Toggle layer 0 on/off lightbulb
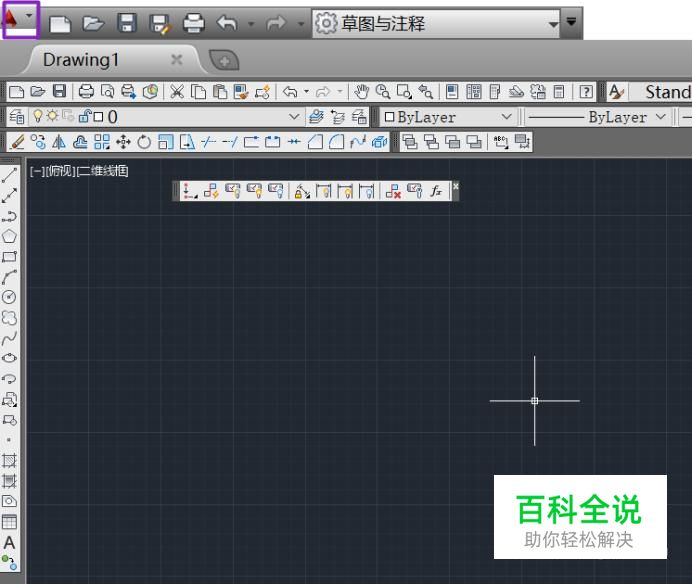692x584 pixels. pos(38,117)
